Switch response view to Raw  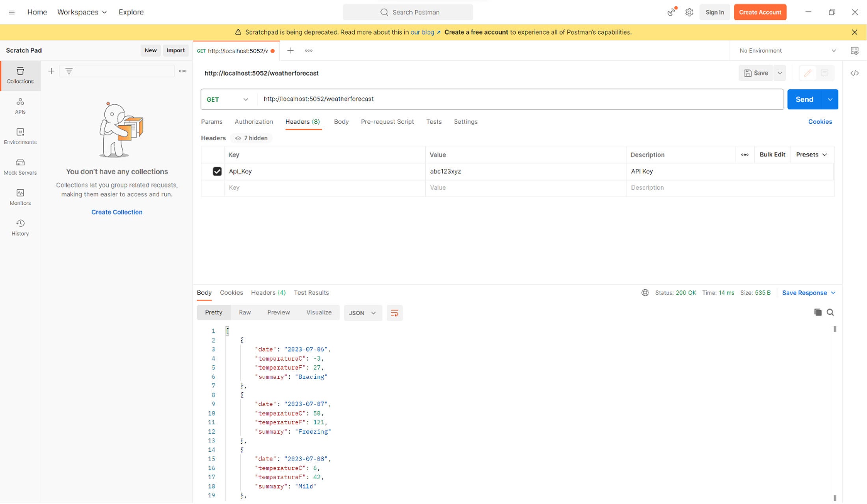[x=245, y=313]
